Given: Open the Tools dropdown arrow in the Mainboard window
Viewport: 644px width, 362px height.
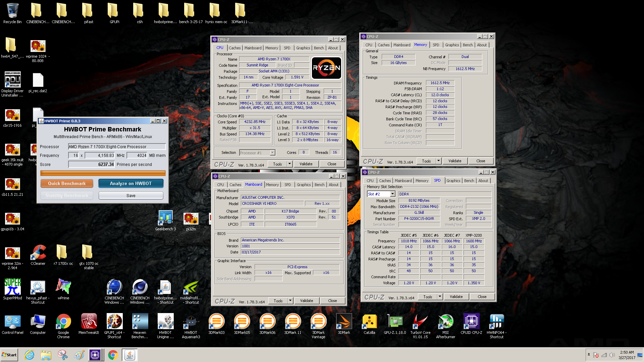Looking at the screenshot, I should coord(290,301).
